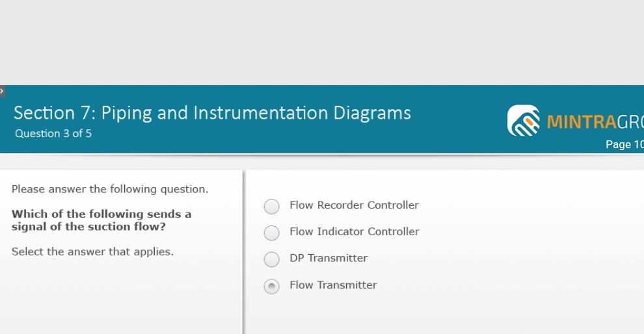Click the bold suction flow question text
This screenshot has height=334, width=644.
click(x=101, y=220)
